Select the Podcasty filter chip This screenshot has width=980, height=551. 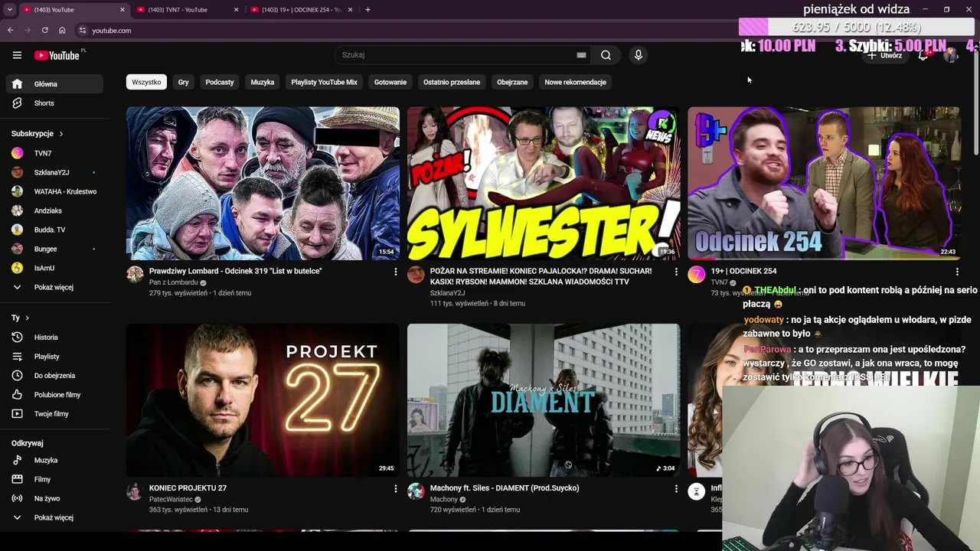coord(220,82)
